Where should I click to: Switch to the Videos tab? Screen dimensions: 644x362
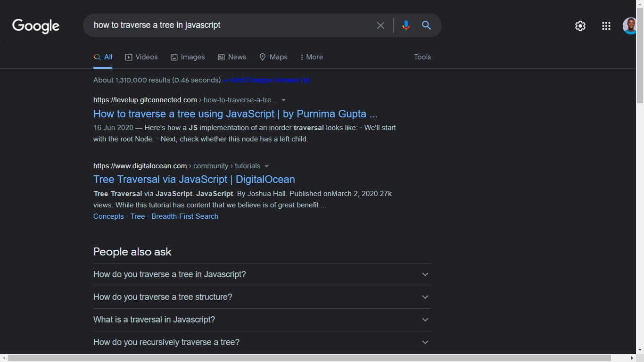141,57
